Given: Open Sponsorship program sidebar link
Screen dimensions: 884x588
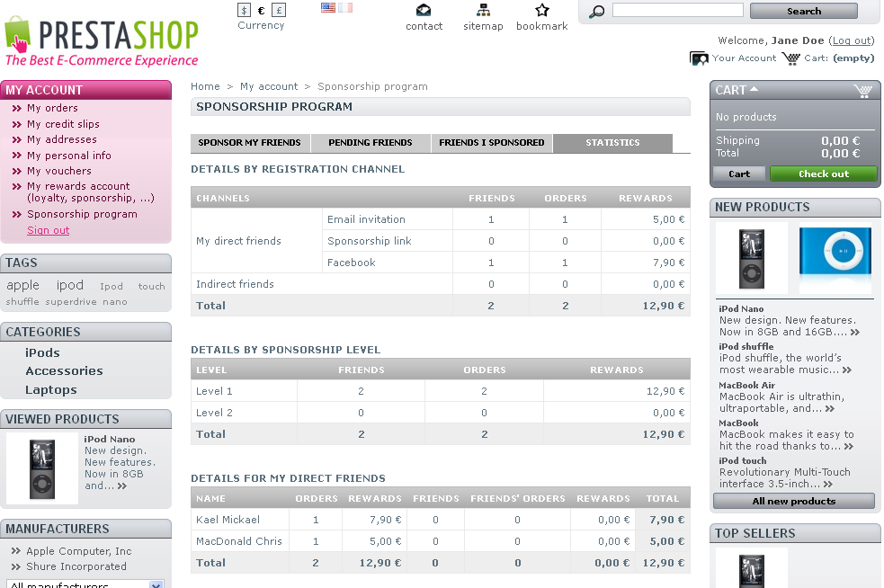Looking at the screenshot, I should click(83, 214).
